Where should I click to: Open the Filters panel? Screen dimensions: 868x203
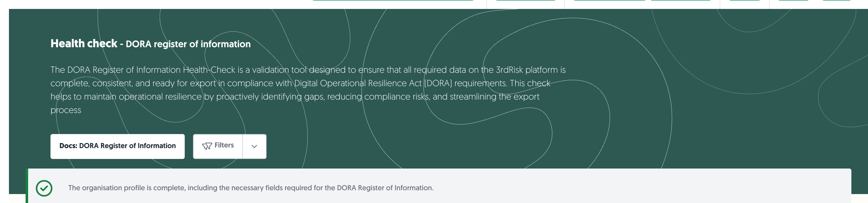tap(218, 147)
